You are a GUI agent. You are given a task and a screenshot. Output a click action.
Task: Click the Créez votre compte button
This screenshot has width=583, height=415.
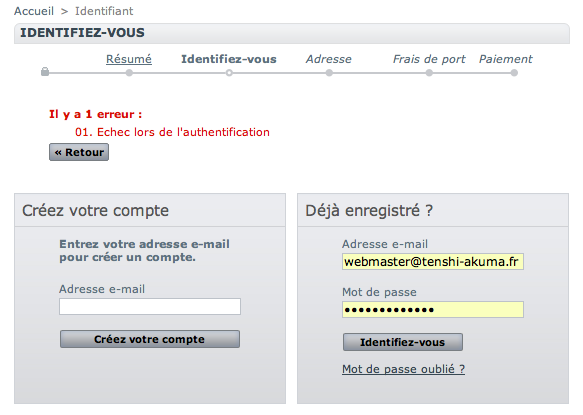click(150, 339)
